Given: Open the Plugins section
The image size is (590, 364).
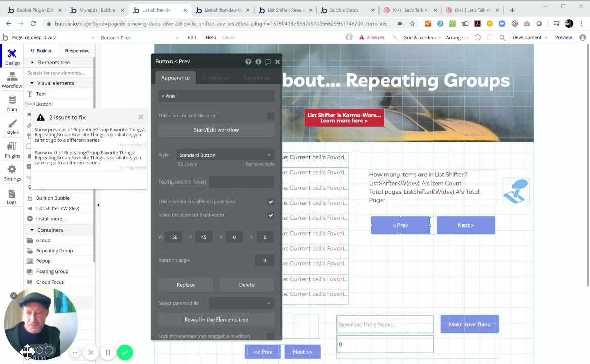Looking at the screenshot, I should [x=12, y=150].
